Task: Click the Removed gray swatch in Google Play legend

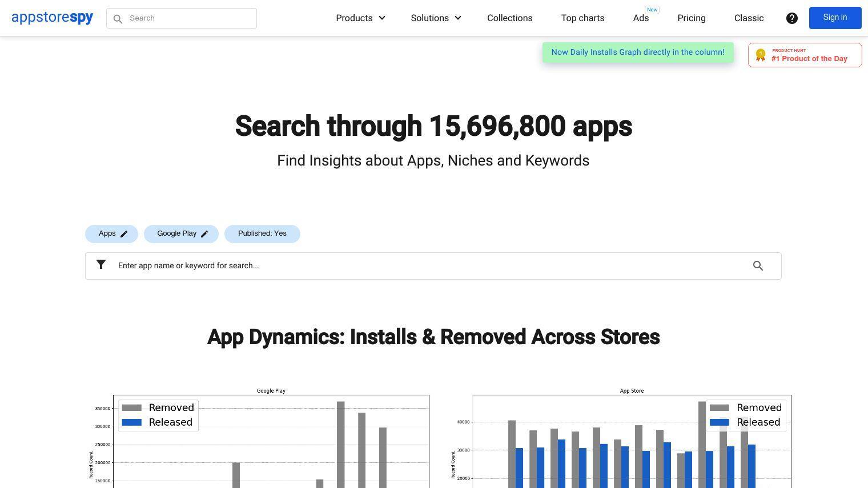Action: point(132,408)
